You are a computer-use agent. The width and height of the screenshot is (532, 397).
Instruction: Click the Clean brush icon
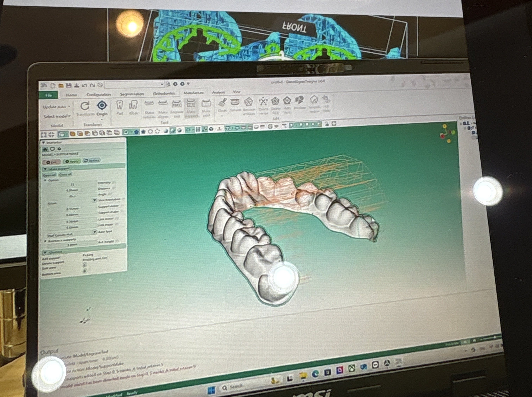point(223,103)
